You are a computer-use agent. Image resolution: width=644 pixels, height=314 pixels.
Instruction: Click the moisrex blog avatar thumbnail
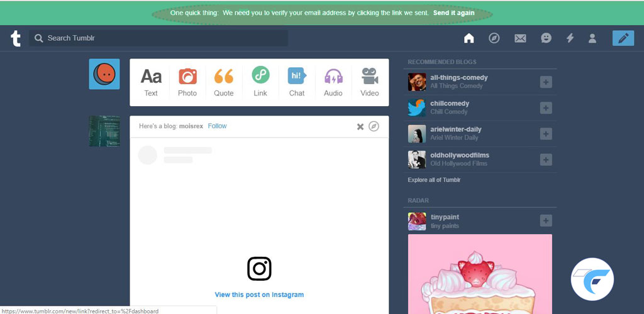pyautogui.click(x=104, y=131)
